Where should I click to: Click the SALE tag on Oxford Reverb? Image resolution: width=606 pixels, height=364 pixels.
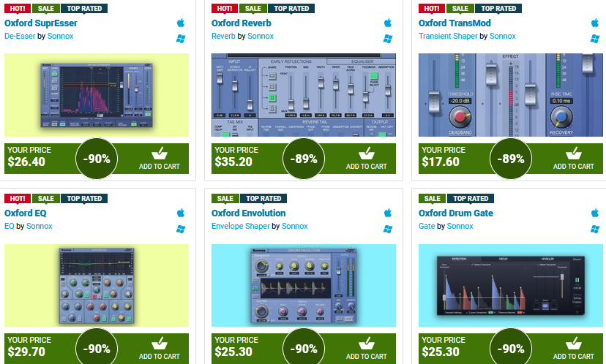pos(252,8)
